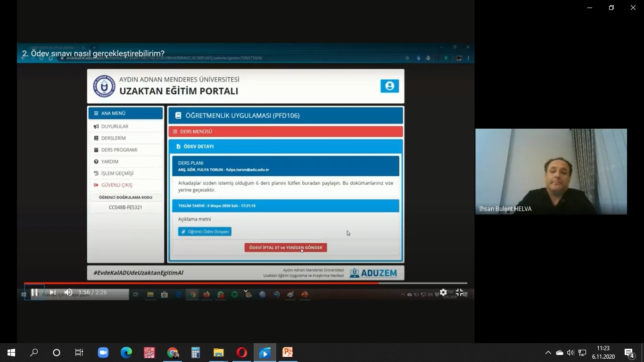This screenshot has height=362, width=644.
Task: Open the Windows Start menu
Action: [x=11, y=353]
